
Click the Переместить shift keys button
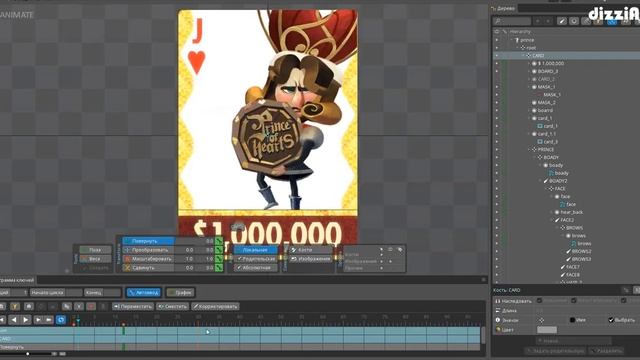133,306
